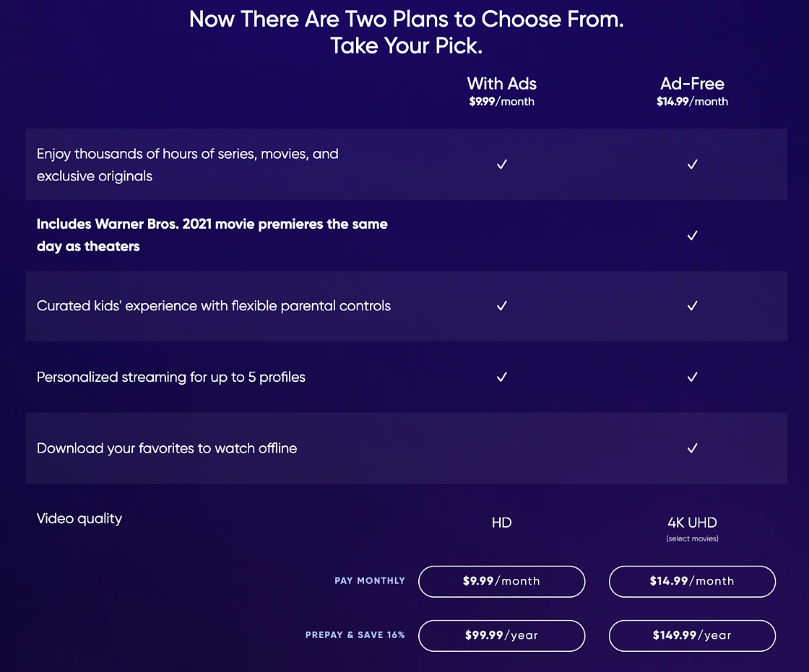
Task: Choose the $99.99/year prepay option
Action: coord(501,635)
